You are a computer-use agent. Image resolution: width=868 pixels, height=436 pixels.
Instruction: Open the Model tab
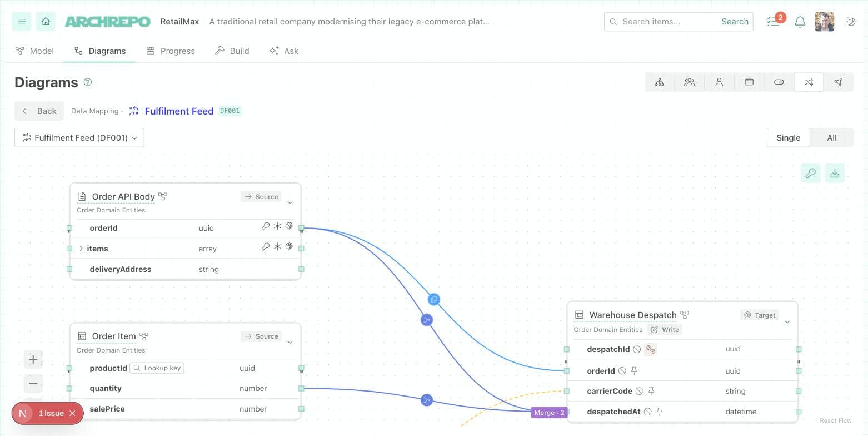34,51
